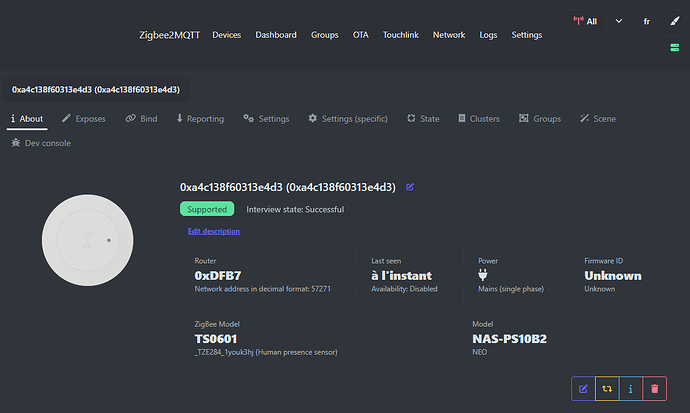Click the red trash delete device button
Screen dimensions: 690x413
click(654, 388)
